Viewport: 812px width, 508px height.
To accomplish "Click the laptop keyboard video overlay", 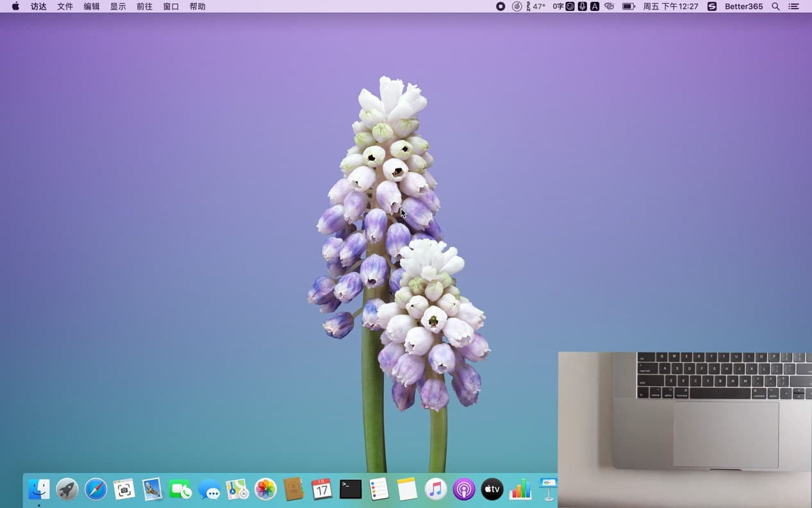I will pos(684,430).
